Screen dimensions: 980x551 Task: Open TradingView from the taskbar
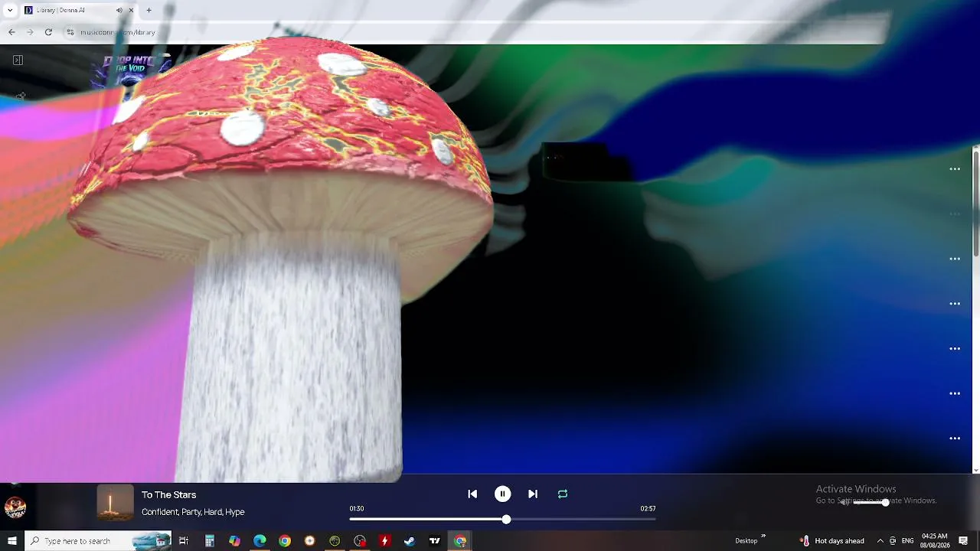435,541
